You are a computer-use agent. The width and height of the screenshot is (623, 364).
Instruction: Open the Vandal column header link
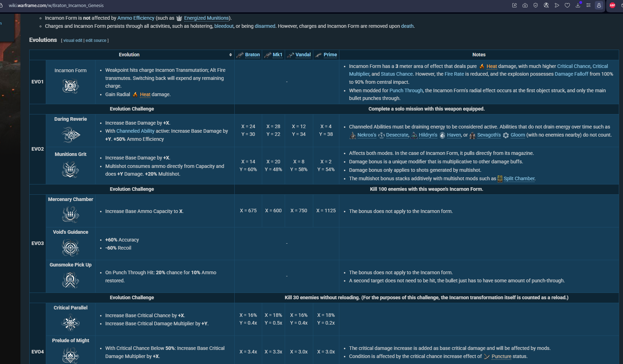[303, 55]
